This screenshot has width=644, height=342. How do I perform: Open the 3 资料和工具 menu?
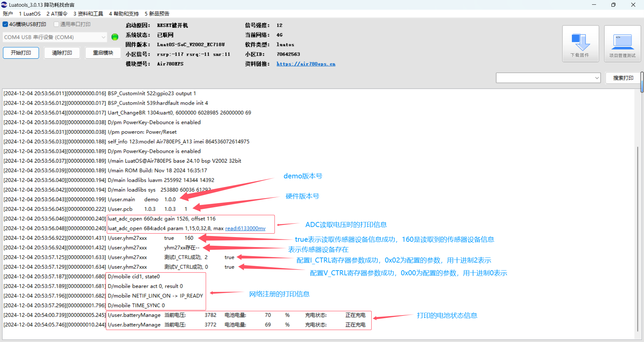(x=88, y=13)
